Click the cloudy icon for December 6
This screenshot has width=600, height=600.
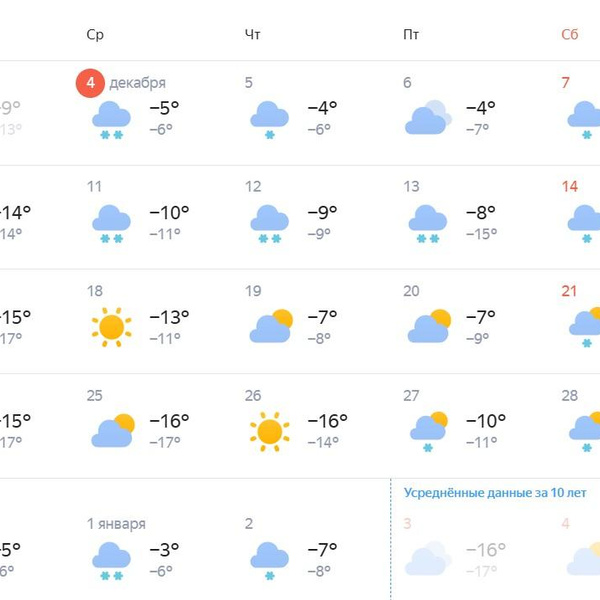coord(427,119)
